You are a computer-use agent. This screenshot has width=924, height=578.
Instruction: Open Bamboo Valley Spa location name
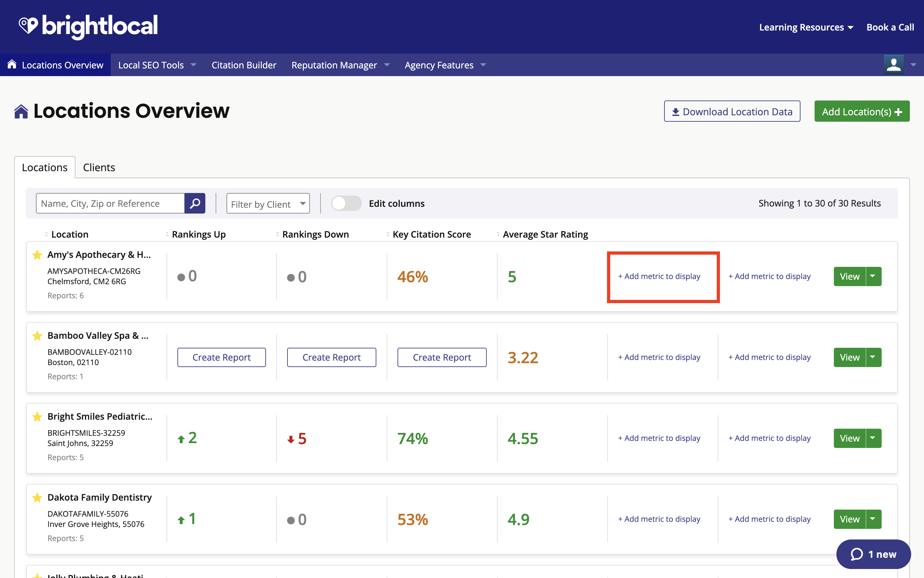pyautogui.click(x=98, y=336)
